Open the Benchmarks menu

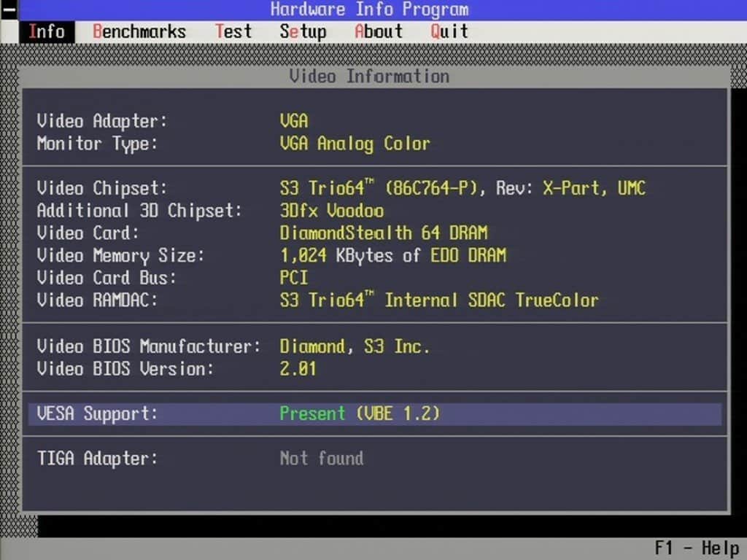click(x=139, y=32)
